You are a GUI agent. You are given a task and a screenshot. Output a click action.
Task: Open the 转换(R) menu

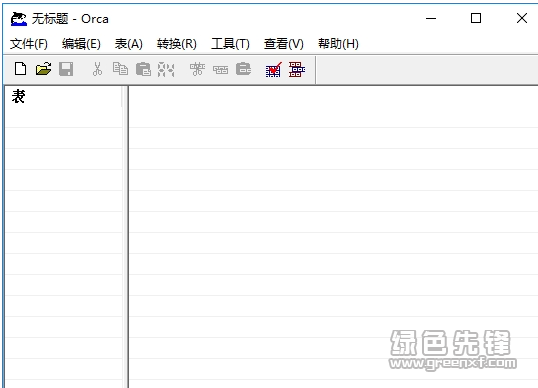pos(177,44)
